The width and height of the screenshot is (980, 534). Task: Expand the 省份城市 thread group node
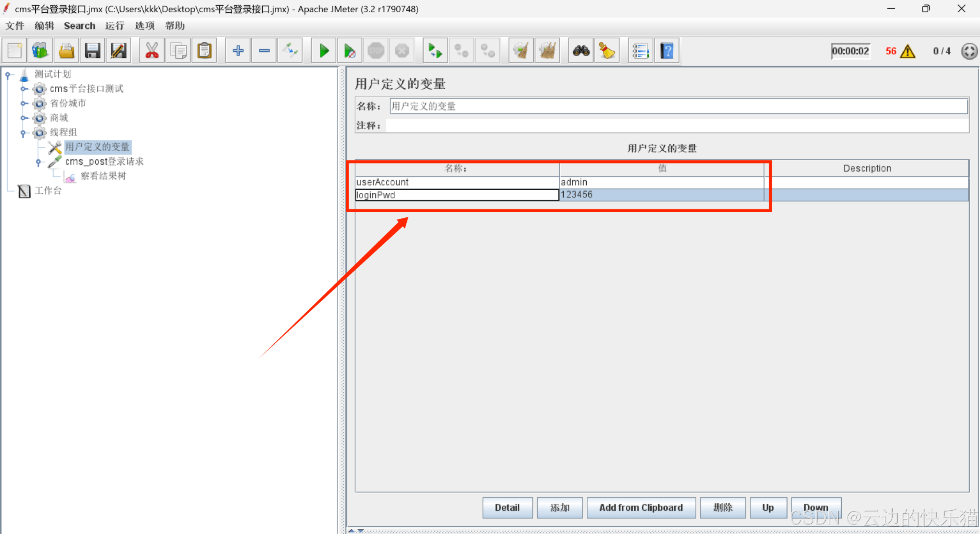[x=23, y=103]
